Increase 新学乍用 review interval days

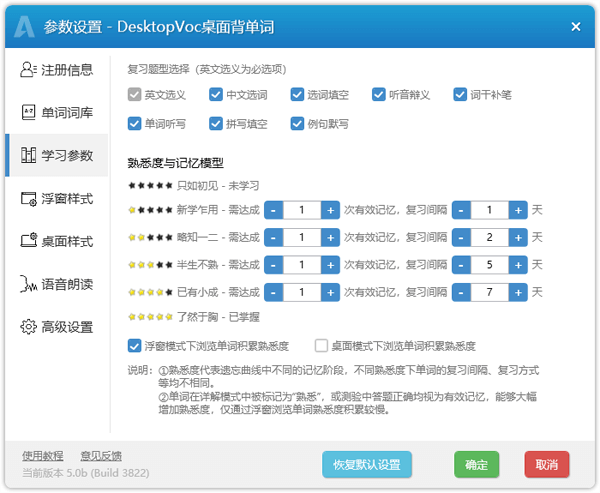[518, 210]
